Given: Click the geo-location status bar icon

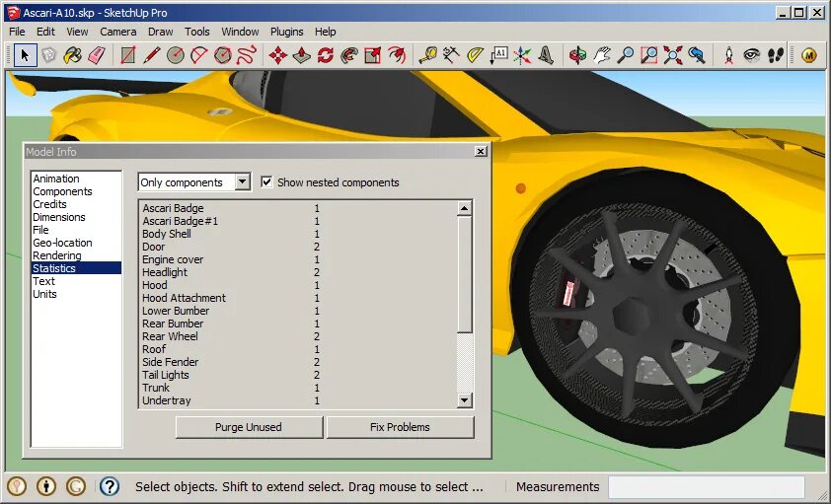Looking at the screenshot, I should click(x=17, y=486).
